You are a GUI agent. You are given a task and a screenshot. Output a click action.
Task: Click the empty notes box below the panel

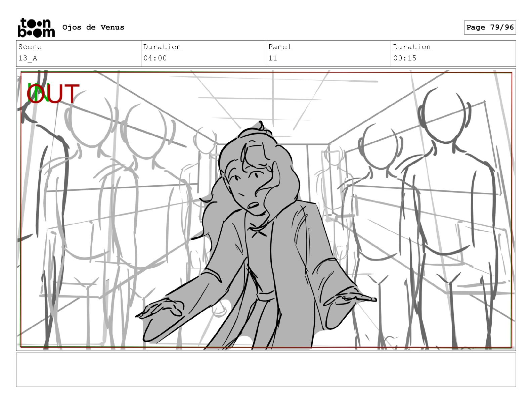pyautogui.click(x=266, y=369)
